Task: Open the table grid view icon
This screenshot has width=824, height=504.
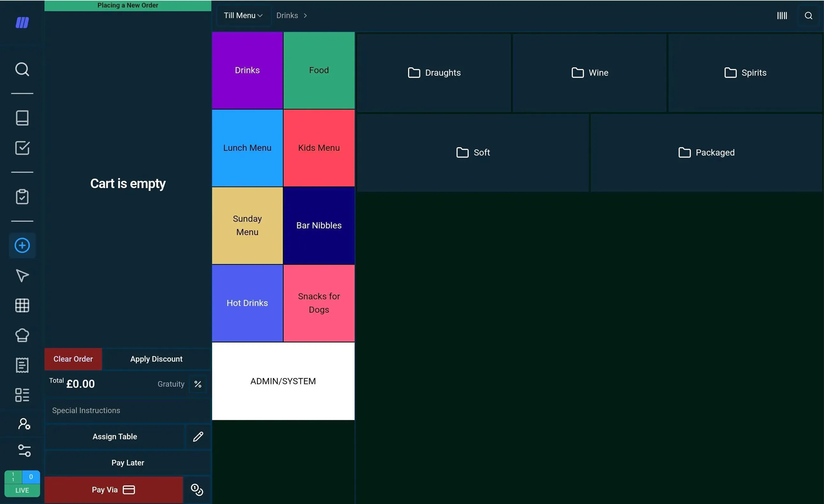Action: [22, 305]
